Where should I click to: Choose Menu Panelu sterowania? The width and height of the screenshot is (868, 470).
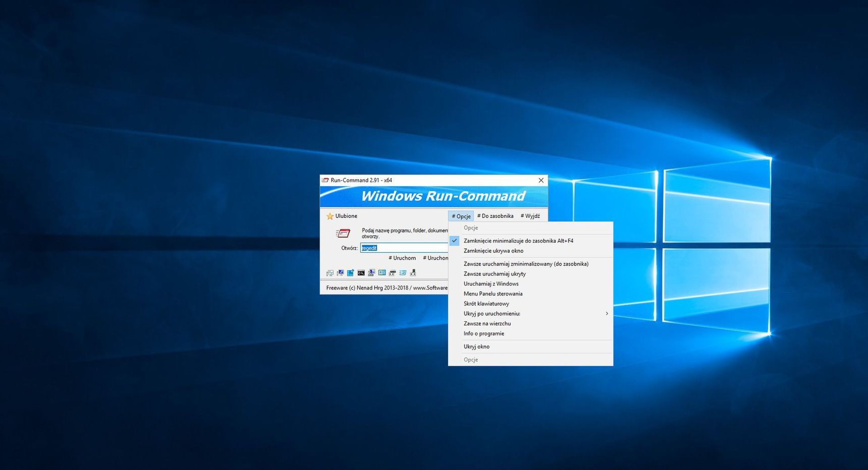[x=530, y=293]
